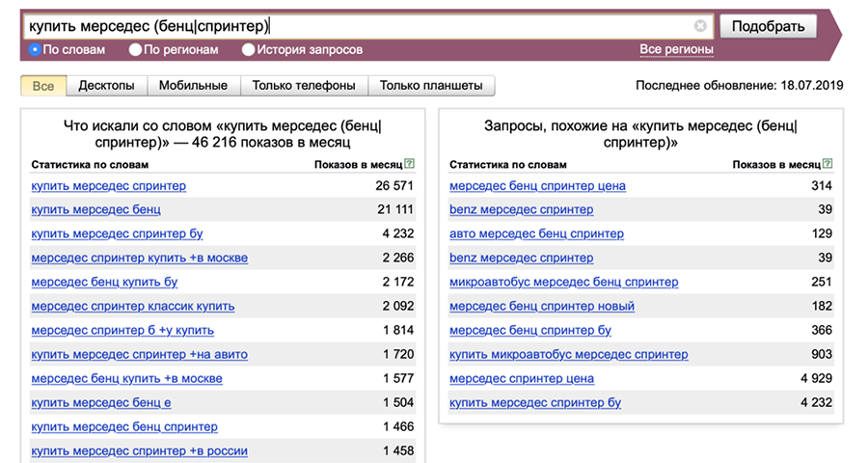Open 'мерседес бенц спринтер новый' link
This screenshot has height=463, width=868.
coord(542,307)
